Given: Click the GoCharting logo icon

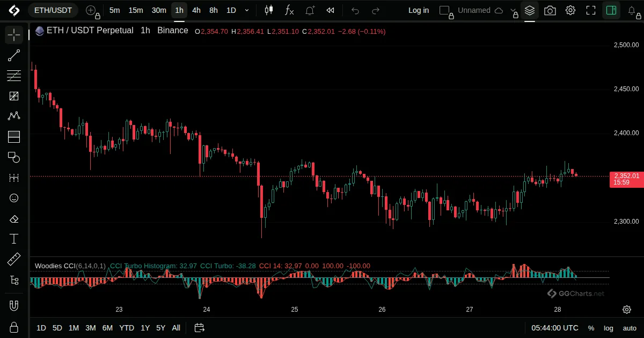Looking at the screenshot, I should tap(14, 10).
